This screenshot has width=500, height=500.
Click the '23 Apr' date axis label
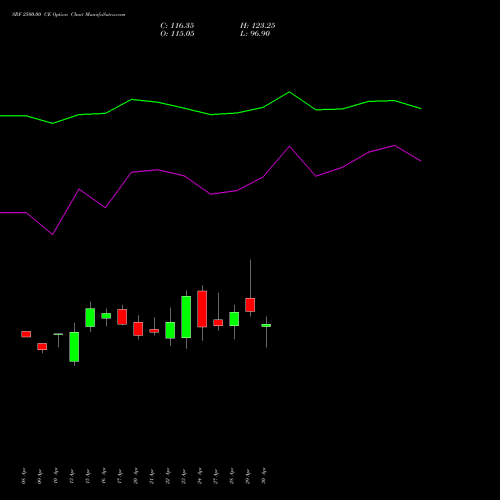click(x=184, y=476)
